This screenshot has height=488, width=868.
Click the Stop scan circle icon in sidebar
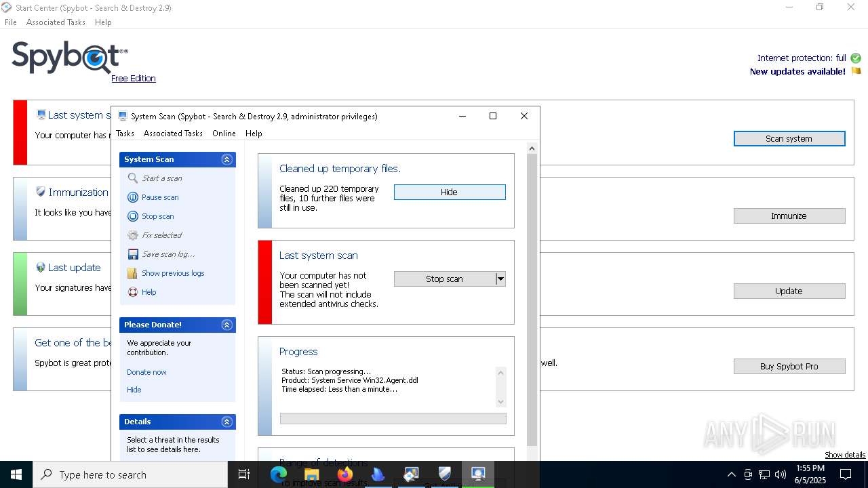(133, 216)
